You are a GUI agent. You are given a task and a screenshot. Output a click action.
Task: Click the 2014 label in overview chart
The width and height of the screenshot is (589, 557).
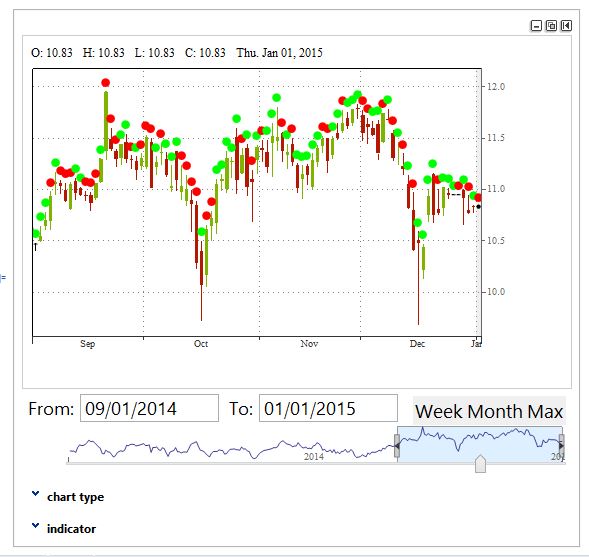coord(314,457)
